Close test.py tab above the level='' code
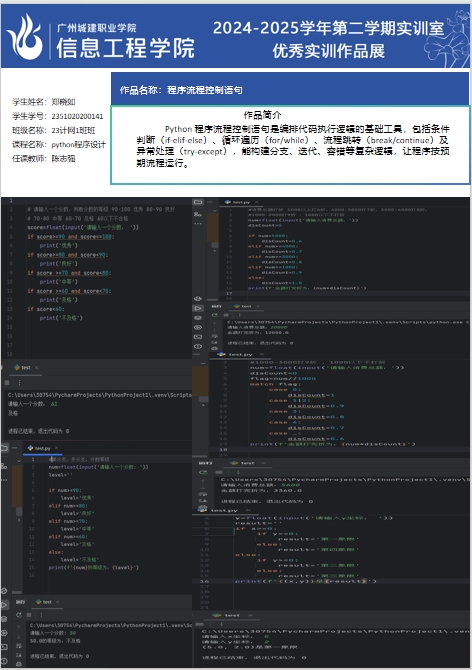The width and height of the screenshot is (472, 670). (x=56, y=448)
